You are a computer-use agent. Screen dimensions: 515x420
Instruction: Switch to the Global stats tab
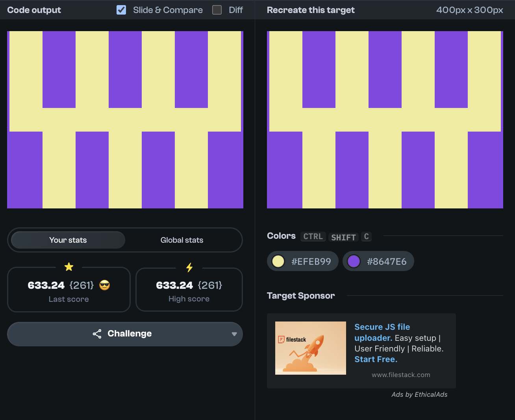click(x=182, y=240)
